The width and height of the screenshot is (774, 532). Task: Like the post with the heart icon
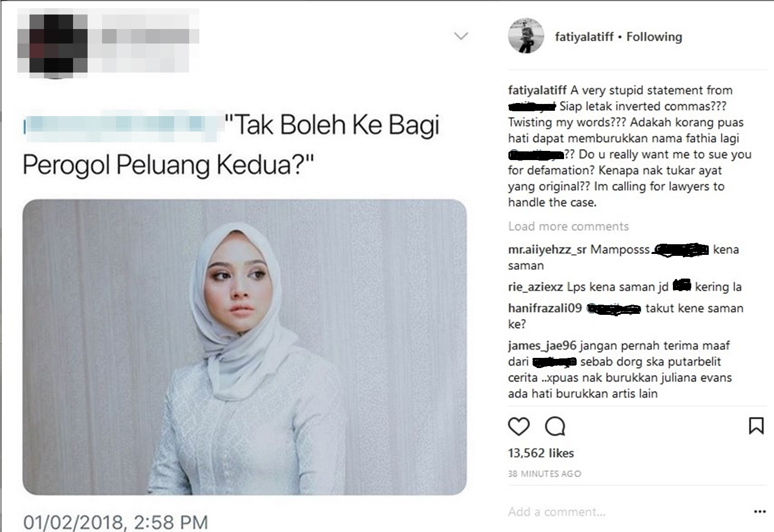[x=519, y=427]
